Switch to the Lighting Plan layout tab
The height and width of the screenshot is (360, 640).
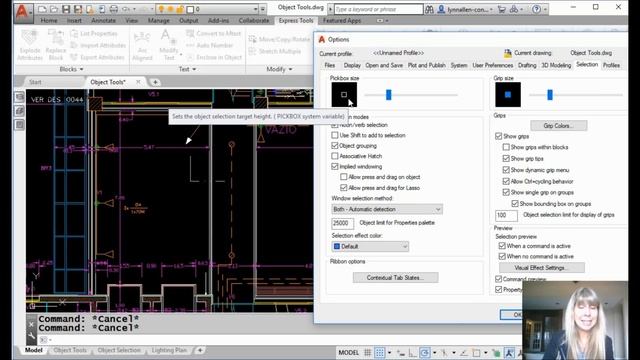click(x=169, y=350)
